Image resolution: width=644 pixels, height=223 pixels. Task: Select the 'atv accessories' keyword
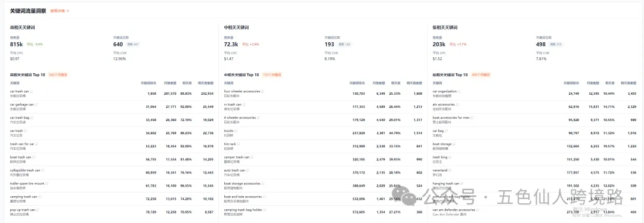[444, 104]
